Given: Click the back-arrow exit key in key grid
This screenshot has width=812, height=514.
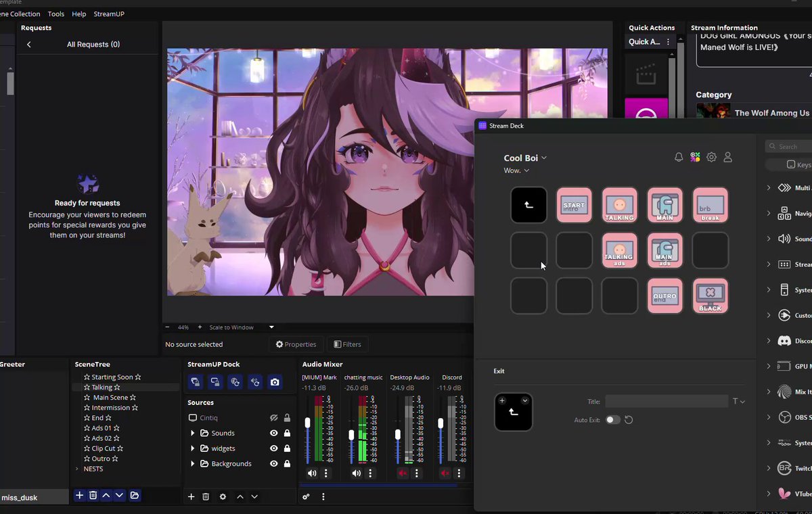Looking at the screenshot, I should click(528, 205).
